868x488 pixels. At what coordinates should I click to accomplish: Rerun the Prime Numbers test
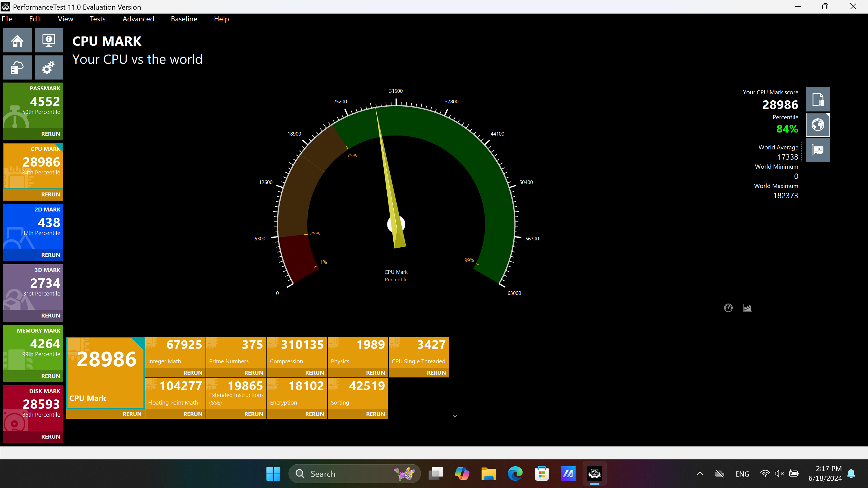[x=254, y=373]
